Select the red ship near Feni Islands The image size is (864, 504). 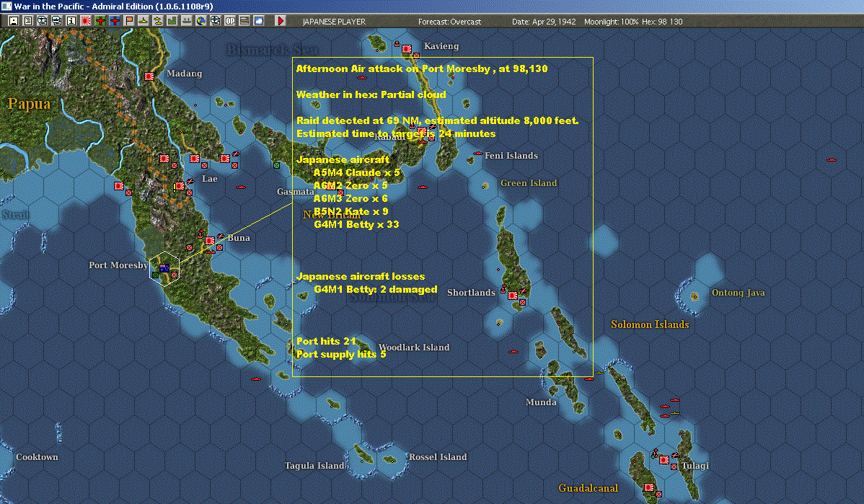(477, 153)
